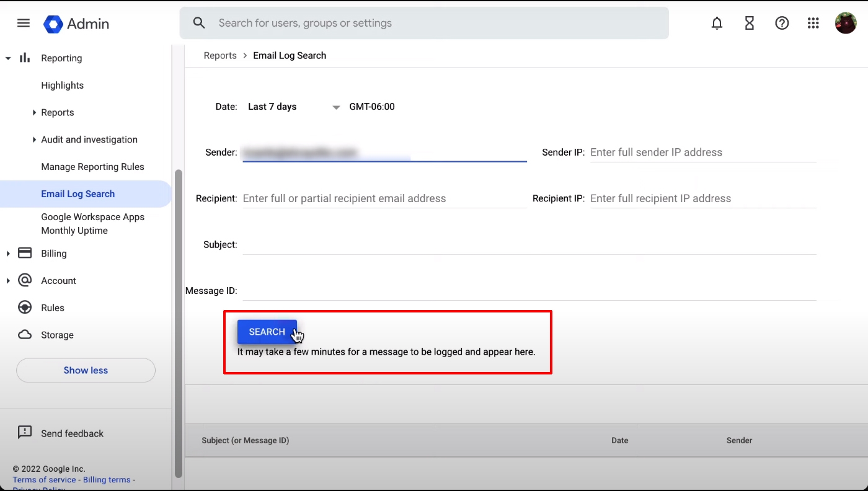Image resolution: width=868 pixels, height=491 pixels.
Task: Click the Date column header
Action: [x=619, y=441]
